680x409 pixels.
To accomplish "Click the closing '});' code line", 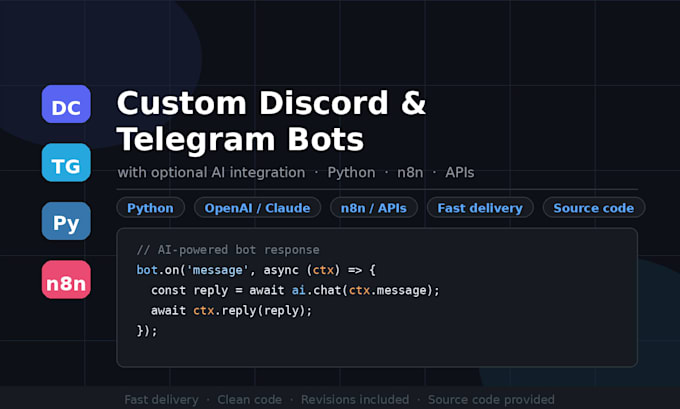I will 147,330.
